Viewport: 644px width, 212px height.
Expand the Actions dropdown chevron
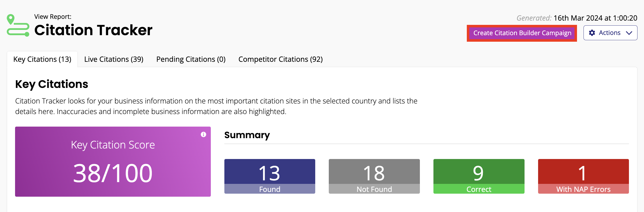click(x=629, y=33)
